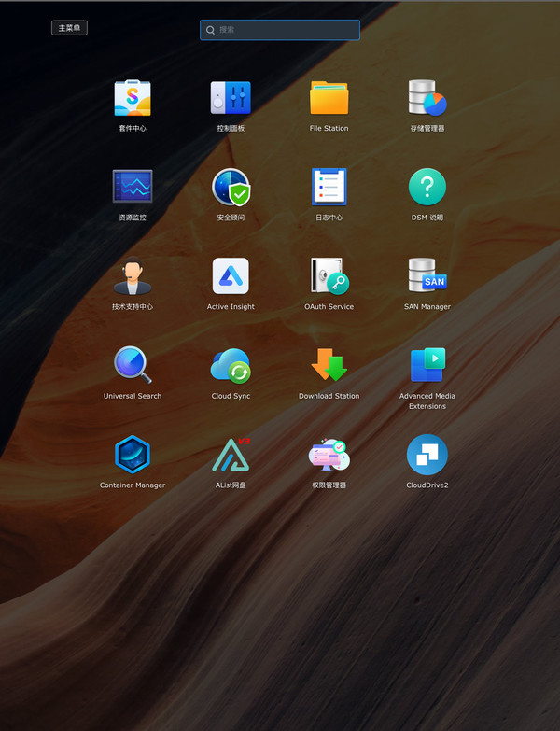Launch Container Manager
Screen dimensions: 560x731
[x=132, y=455]
